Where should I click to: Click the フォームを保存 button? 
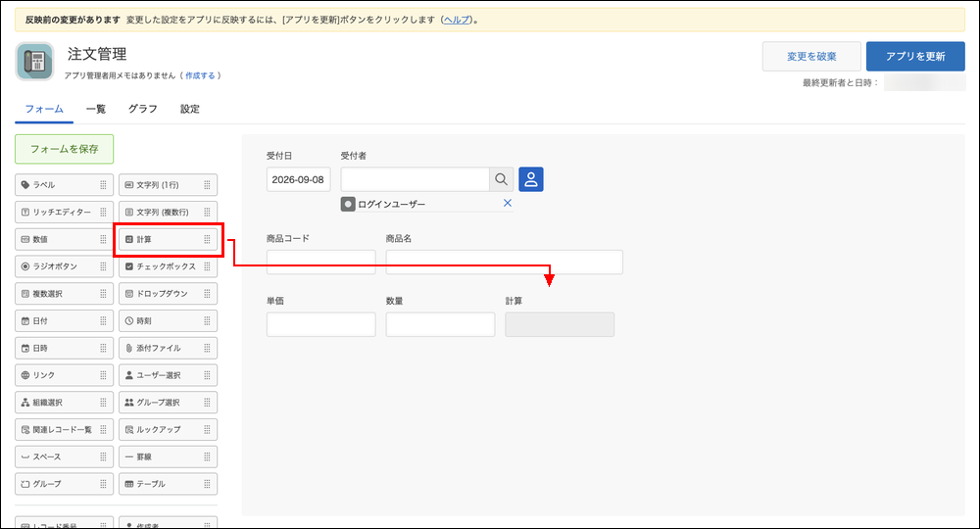65,149
